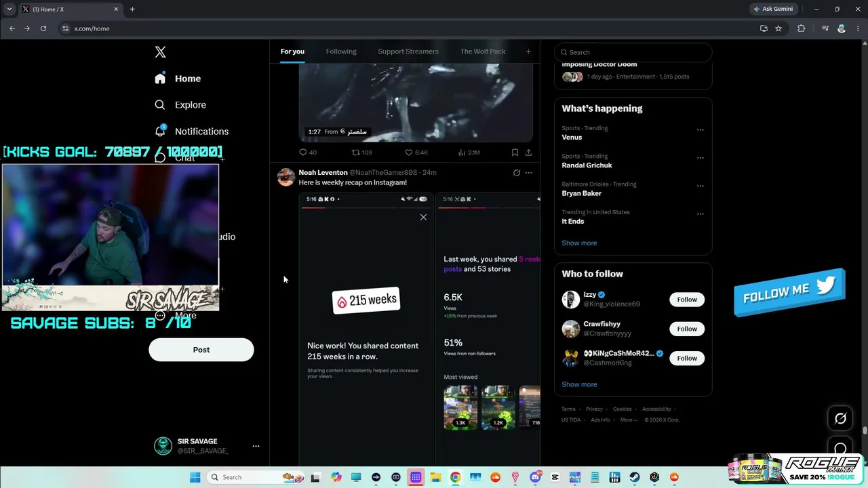868x488 pixels.
Task: Open Chrome three-dot menu
Action: point(858,28)
